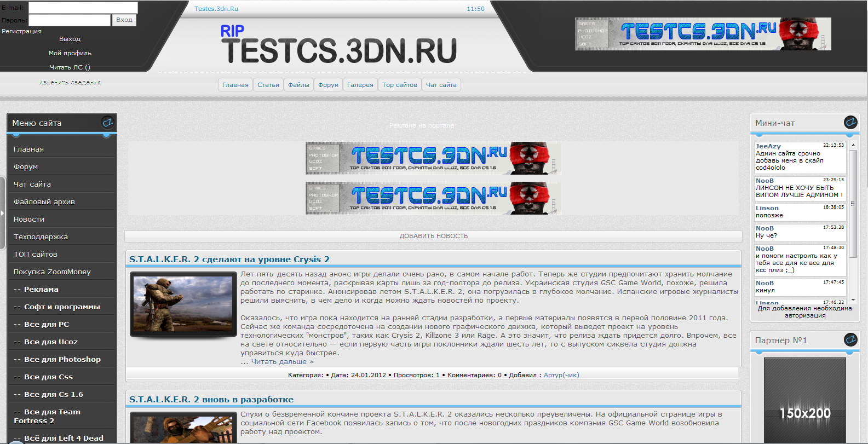Viewport: 868px width, 444px height.
Task: Click the mini-chat scrollbar thumb
Action: click(x=853, y=203)
